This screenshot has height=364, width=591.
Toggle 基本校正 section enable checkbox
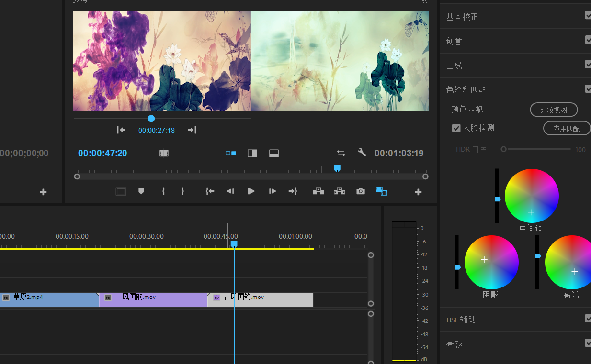(x=588, y=15)
